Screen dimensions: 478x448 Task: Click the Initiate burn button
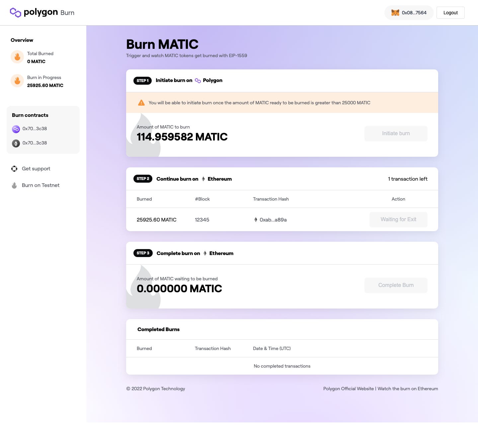[396, 134]
